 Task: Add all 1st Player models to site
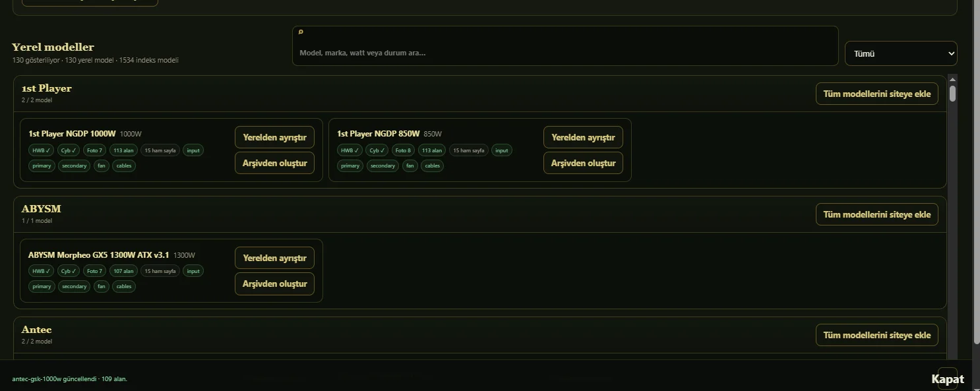tap(876, 94)
